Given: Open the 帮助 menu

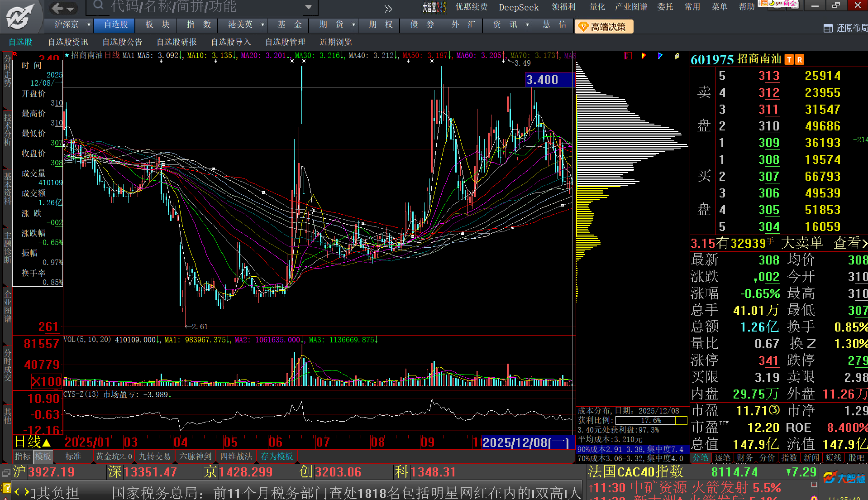Looking at the screenshot, I should [747, 7].
